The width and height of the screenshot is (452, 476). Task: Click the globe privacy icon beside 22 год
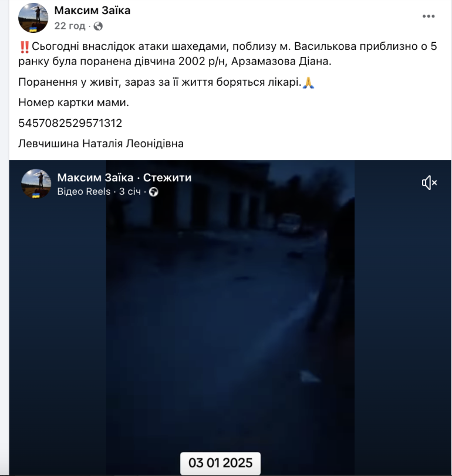click(98, 26)
